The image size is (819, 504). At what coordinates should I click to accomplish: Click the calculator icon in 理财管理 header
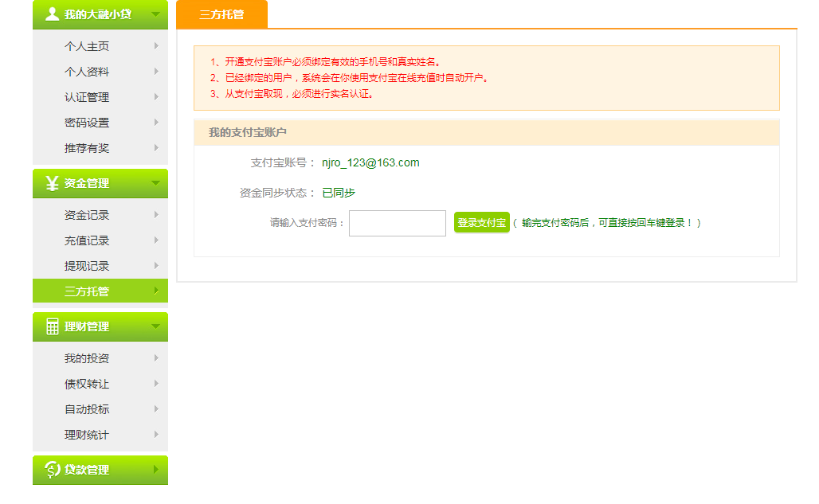point(53,326)
